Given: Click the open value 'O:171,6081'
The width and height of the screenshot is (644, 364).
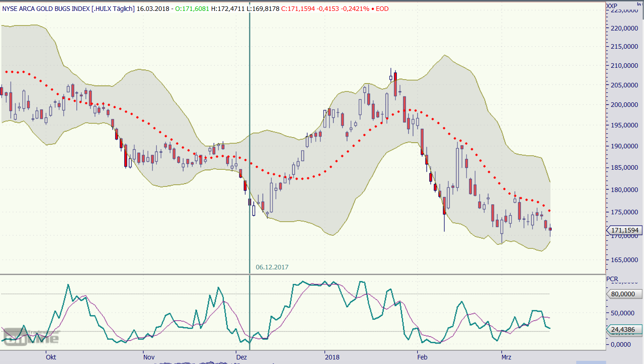Looking at the screenshot, I should pyautogui.click(x=193, y=9).
